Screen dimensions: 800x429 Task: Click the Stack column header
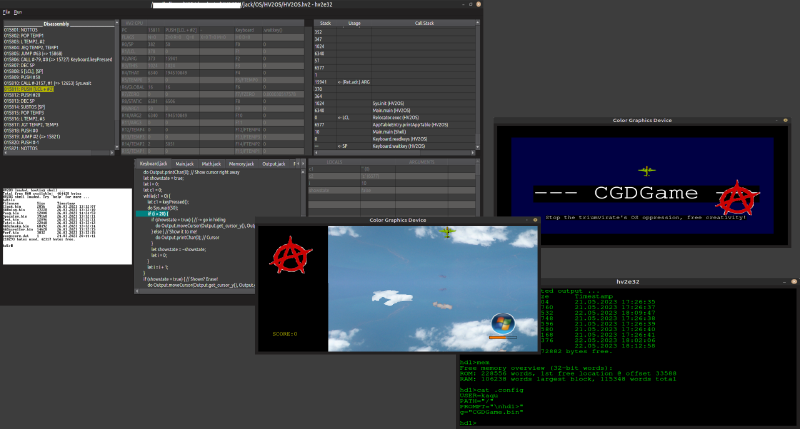pyautogui.click(x=324, y=22)
